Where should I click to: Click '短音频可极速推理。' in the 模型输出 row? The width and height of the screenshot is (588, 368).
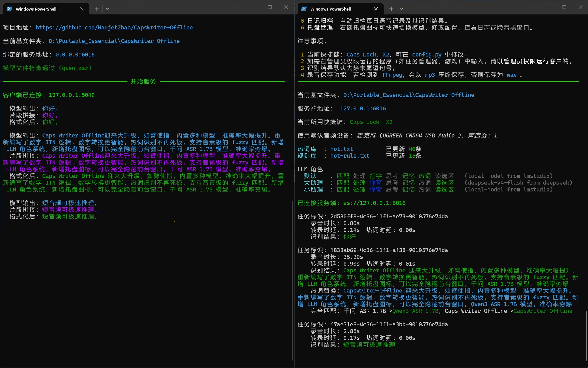(x=70, y=203)
